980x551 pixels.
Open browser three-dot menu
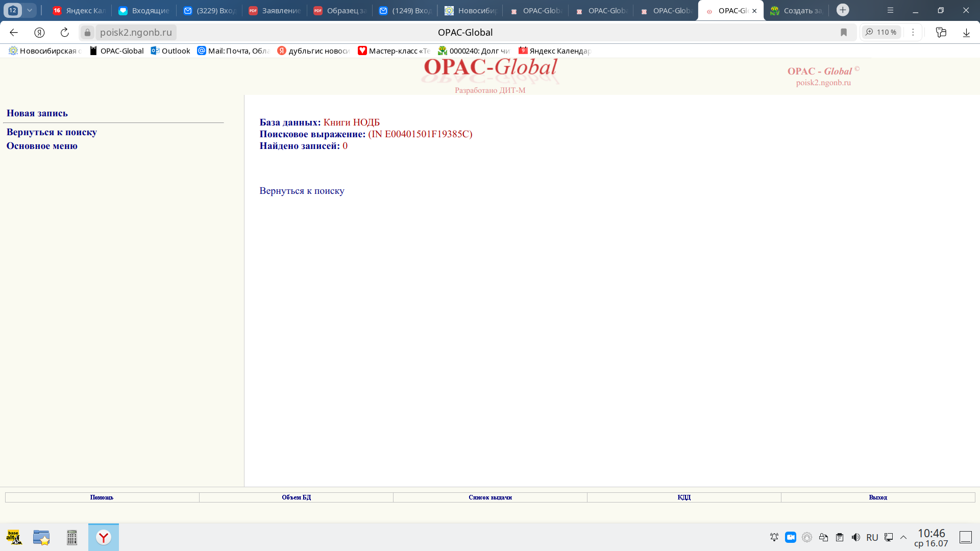(913, 32)
